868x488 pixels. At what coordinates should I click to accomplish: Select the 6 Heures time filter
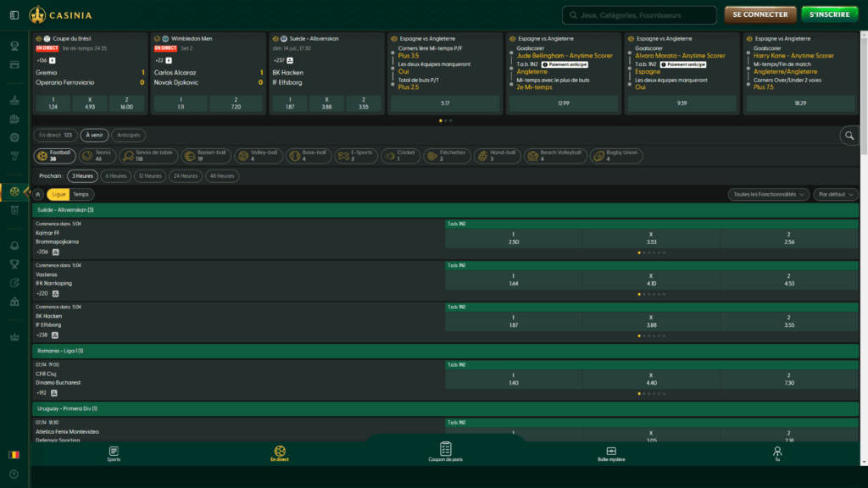point(115,176)
